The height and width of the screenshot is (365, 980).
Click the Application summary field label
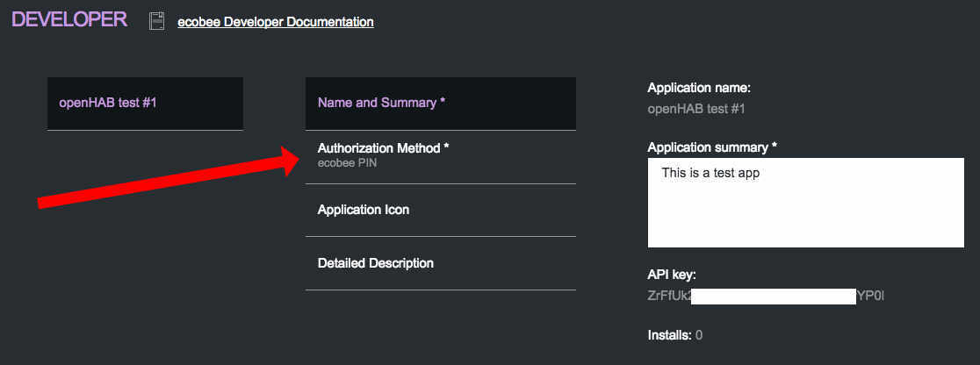click(x=712, y=147)
